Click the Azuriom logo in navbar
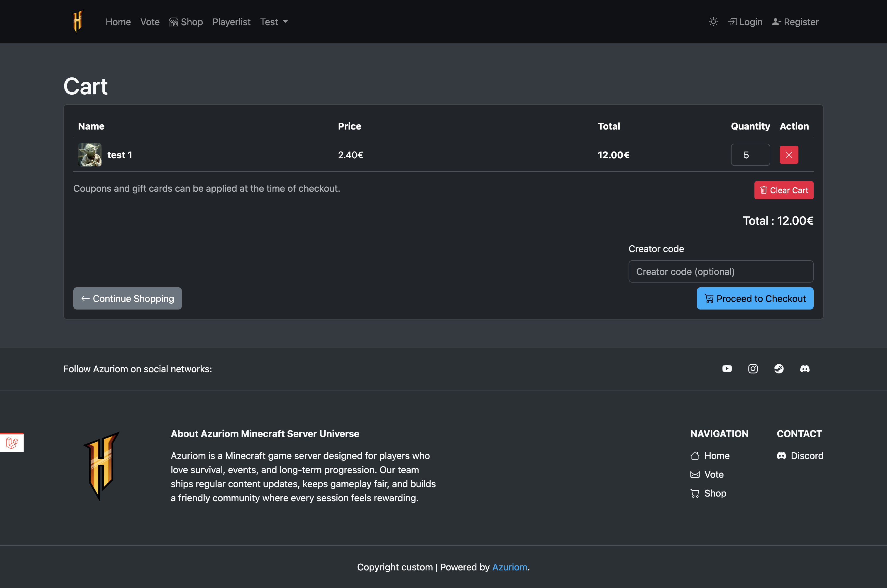The width and height of the screenshot is (887, 588). (x=78, y=21)
